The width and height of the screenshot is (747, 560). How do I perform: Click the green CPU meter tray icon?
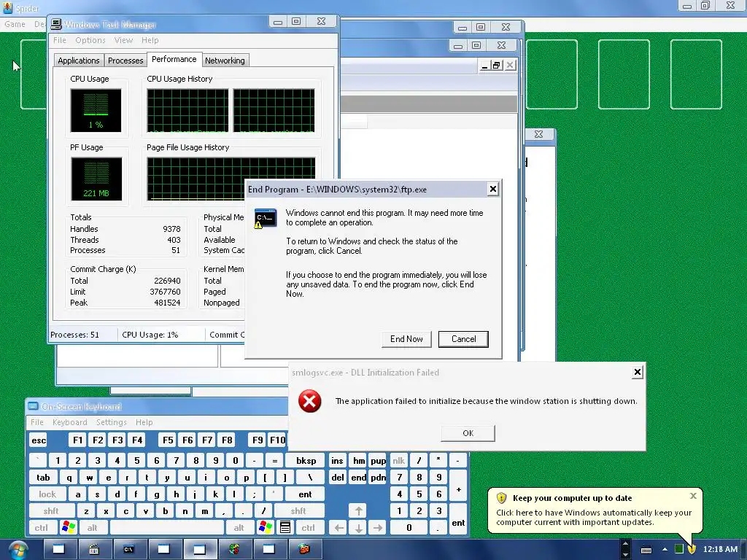[x=679, y=550]
